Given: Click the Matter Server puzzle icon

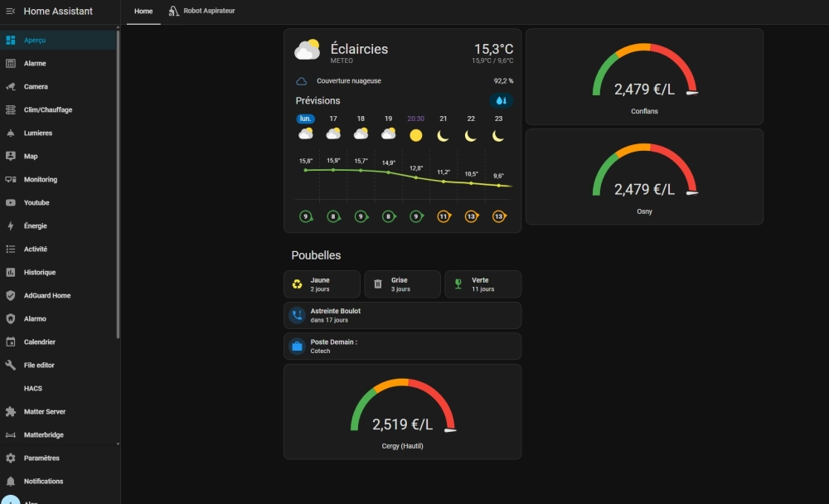Looking at the screenshot, I should [11, 411].
